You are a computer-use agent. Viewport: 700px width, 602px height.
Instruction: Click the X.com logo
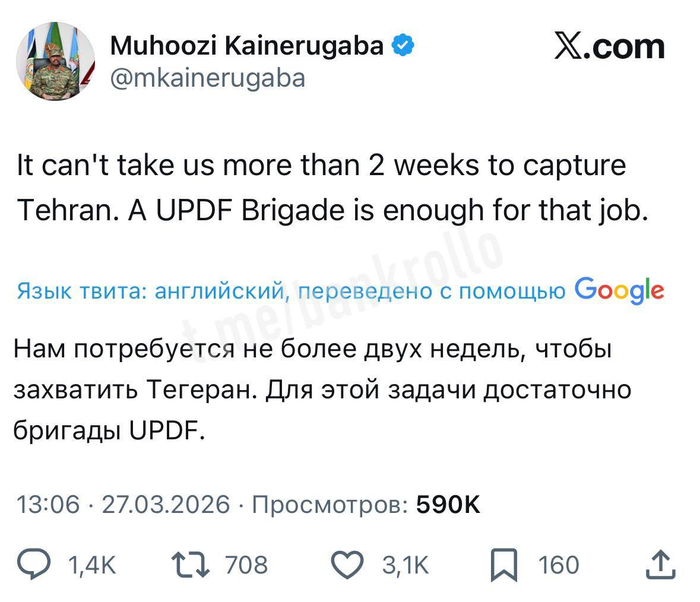click(609, 47)
